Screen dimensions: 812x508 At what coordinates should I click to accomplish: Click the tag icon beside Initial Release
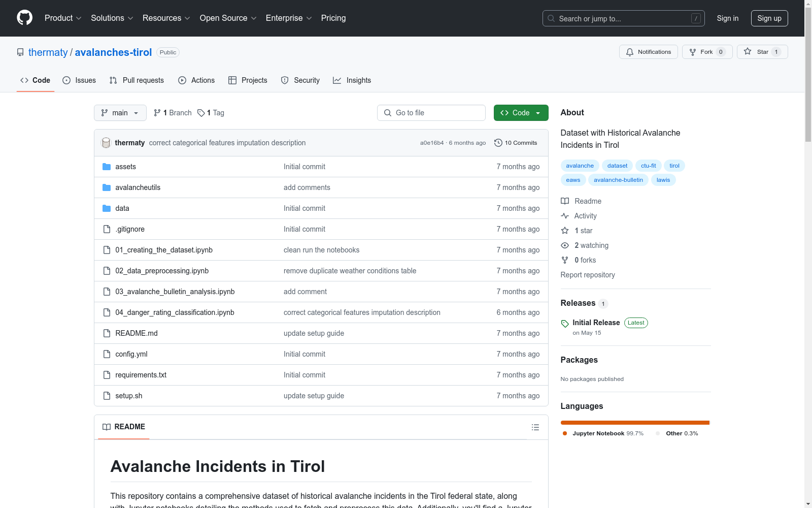565,324
